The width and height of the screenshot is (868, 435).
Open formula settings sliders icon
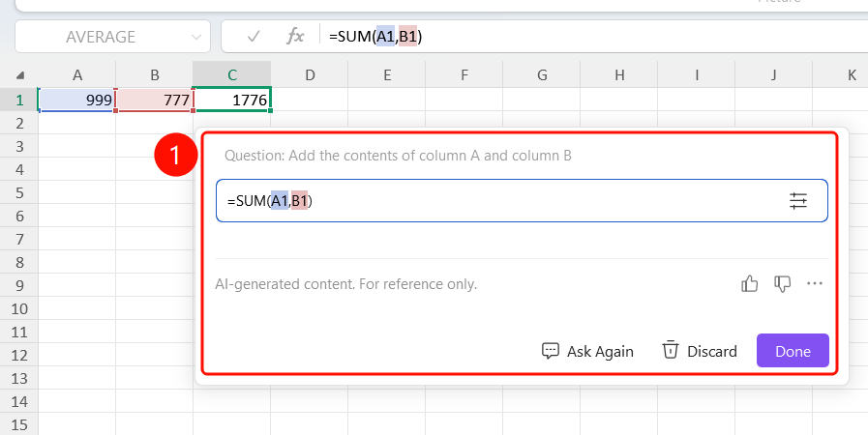(x=797, y=201)
